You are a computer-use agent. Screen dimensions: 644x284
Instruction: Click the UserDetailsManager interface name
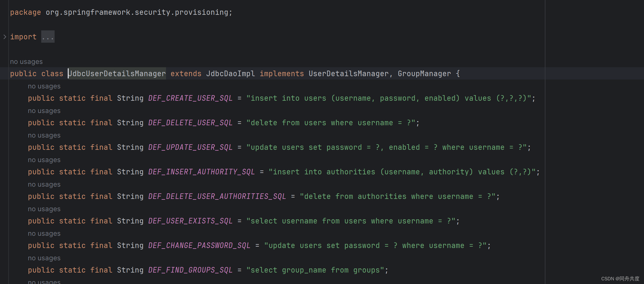[348, 74]
